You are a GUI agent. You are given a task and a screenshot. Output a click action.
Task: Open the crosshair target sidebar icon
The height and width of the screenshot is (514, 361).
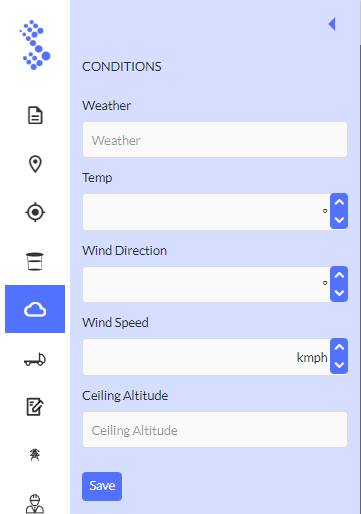(x=35, y=212)
